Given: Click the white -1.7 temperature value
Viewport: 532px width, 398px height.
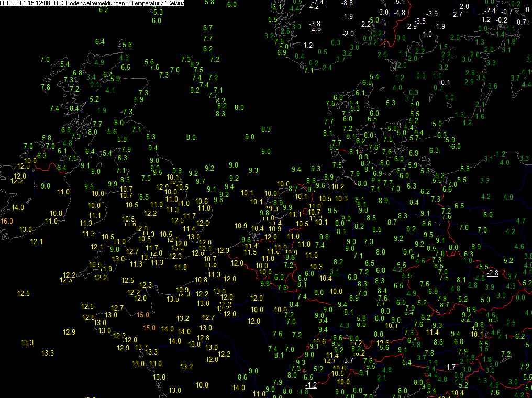Looking at the screenshot, I should 450,367.
